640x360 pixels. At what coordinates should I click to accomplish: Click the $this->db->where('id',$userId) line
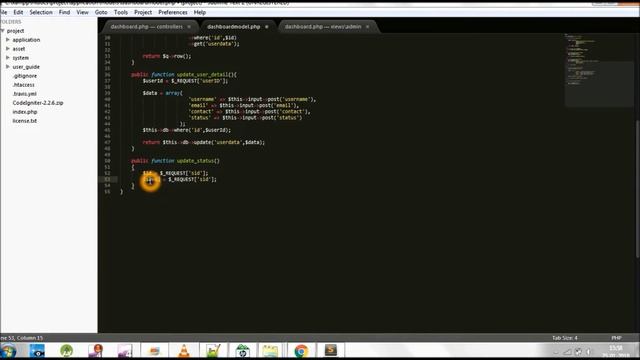point(187,130)
